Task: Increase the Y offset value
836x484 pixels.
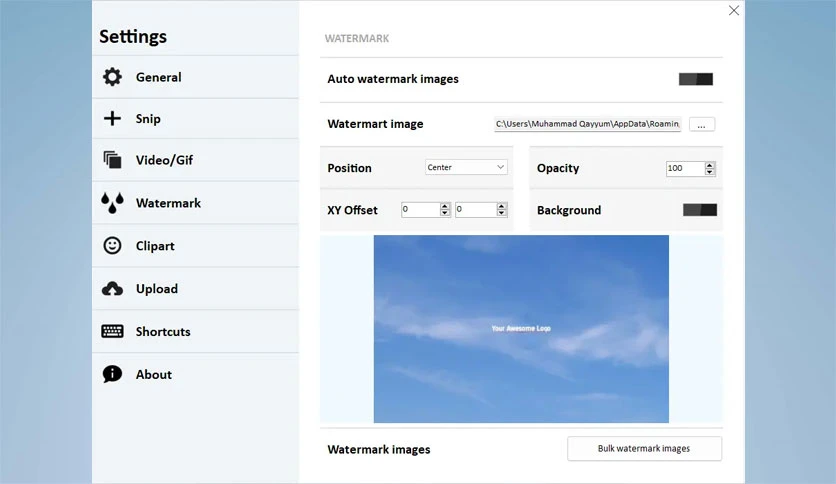Action: (x=501, y=206)
